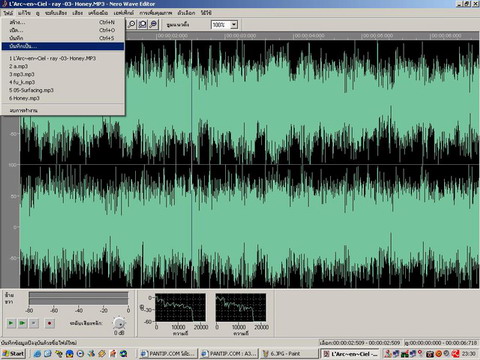This screenshot has width=480, height=360.
Task: Click the red Record button
Action: point(50,323)
